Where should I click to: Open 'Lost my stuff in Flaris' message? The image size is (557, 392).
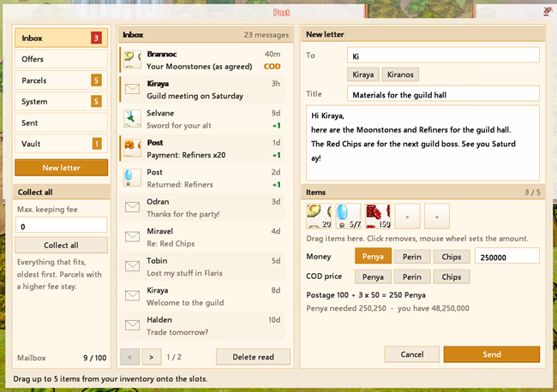click(201, 266)
